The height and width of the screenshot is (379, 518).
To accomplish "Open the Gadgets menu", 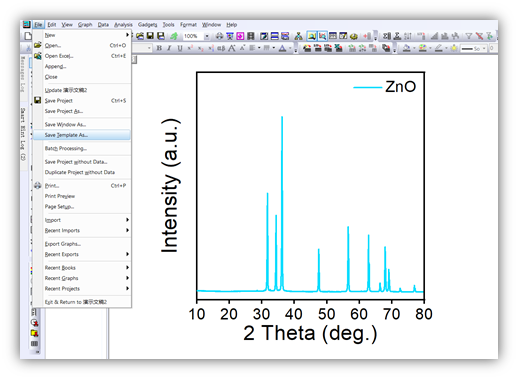I will [x=147, y=25].
